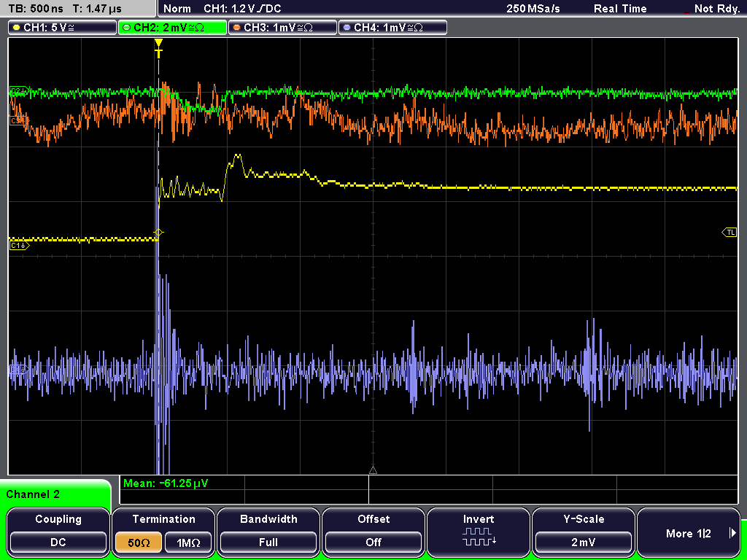Click the C2 green channel ground marker

click(x=18, y=90)
